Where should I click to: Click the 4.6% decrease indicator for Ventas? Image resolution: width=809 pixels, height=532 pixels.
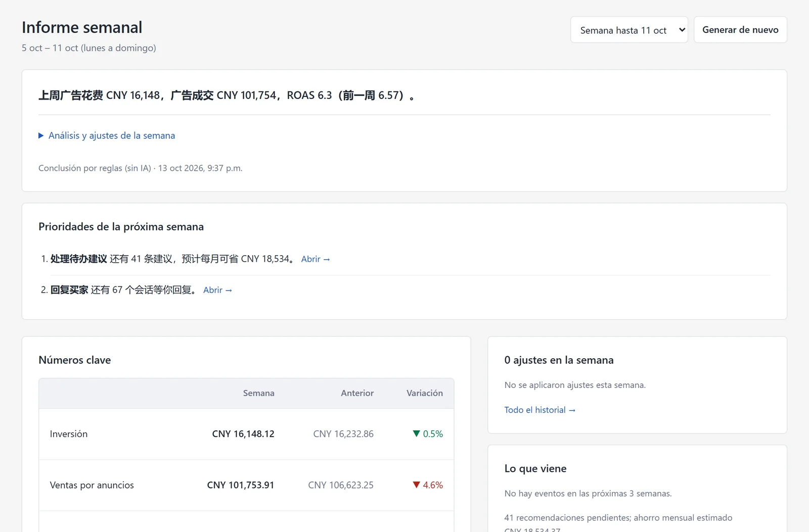coord(428,485)
